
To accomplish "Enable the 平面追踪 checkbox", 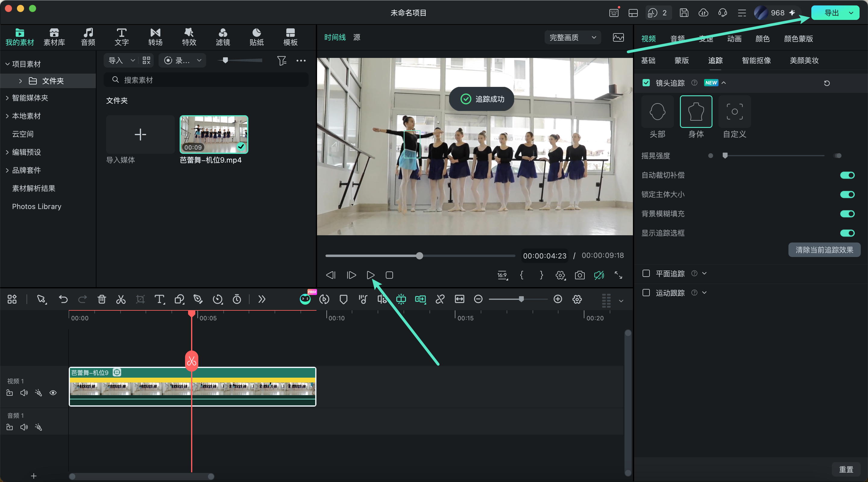I will (x=646, y=273).
